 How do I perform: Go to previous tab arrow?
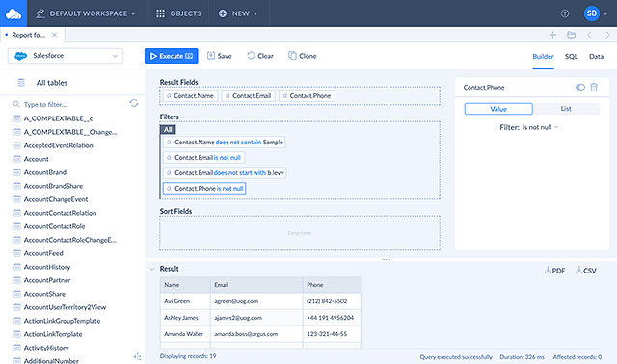click(x=589, y=35)
